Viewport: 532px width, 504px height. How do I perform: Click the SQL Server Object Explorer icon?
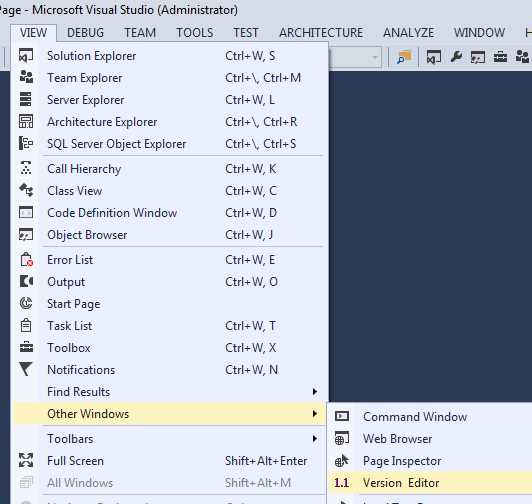[x=26, y=143]
